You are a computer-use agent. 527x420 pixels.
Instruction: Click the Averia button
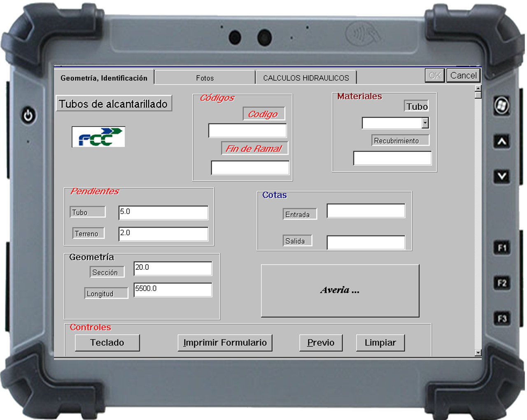tap(340, 290)
